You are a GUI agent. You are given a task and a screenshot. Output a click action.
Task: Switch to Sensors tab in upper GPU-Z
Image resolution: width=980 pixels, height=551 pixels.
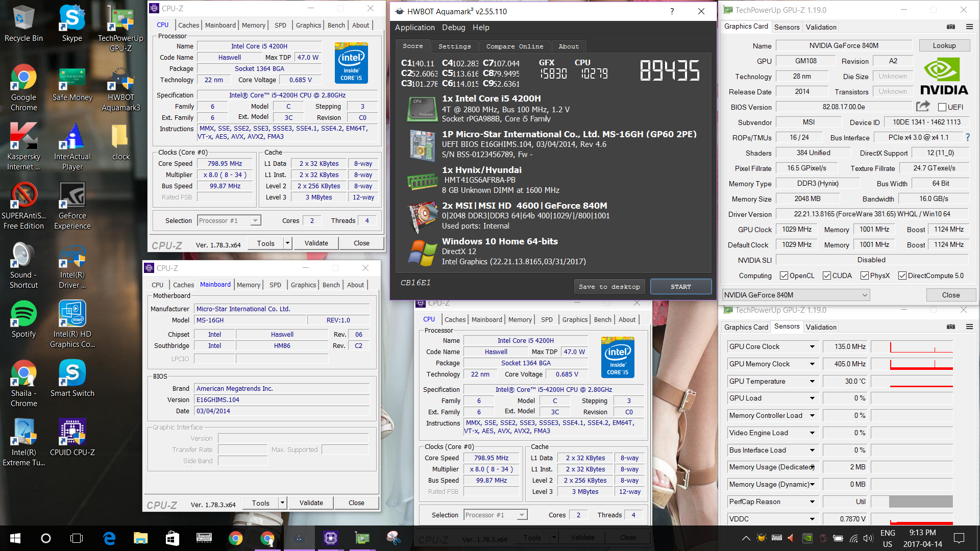coord(787,27)
